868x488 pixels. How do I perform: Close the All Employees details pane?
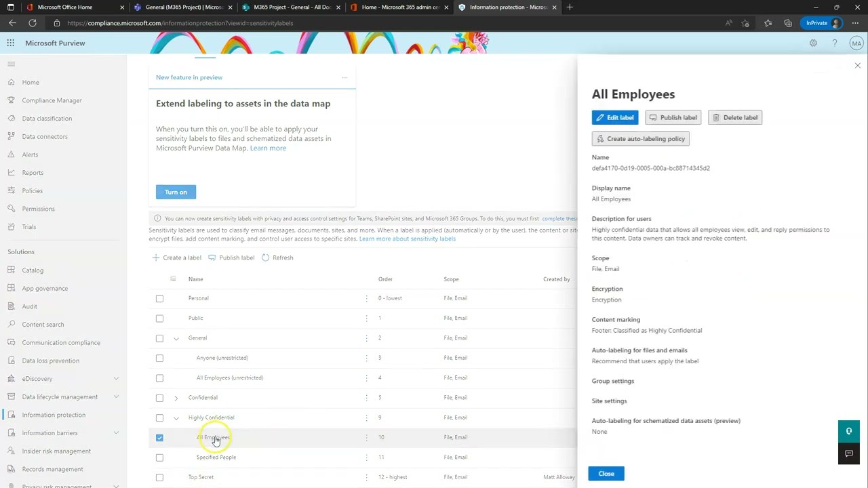pos(857,66)
